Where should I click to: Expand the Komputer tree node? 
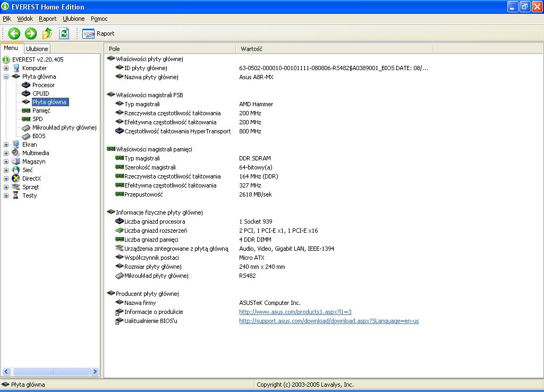tap(6, 68)
